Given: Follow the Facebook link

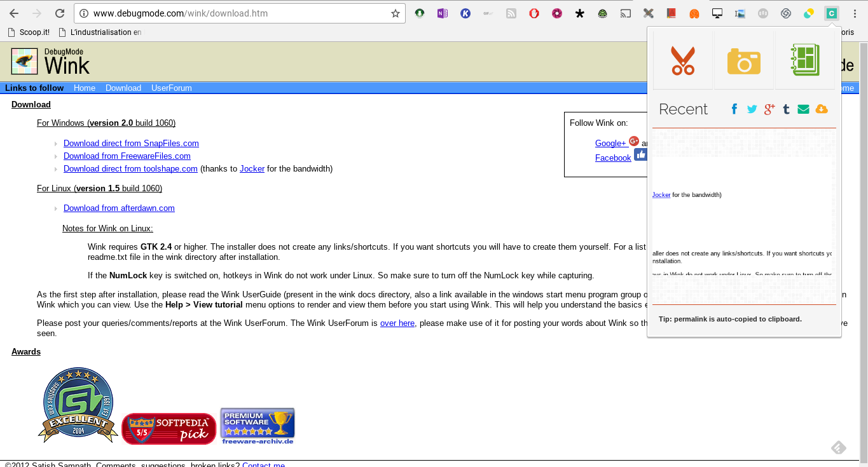Looking at the screenshot, I should [x=613, y=158].
